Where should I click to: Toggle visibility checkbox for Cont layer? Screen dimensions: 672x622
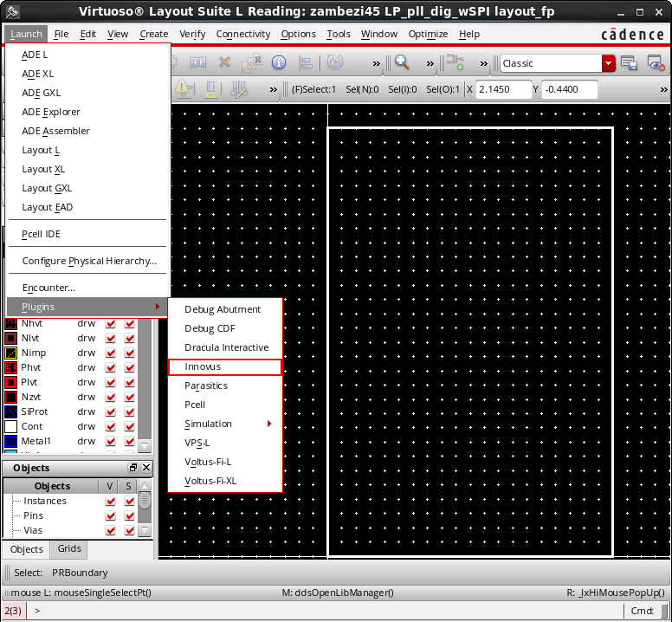point(110,426)
